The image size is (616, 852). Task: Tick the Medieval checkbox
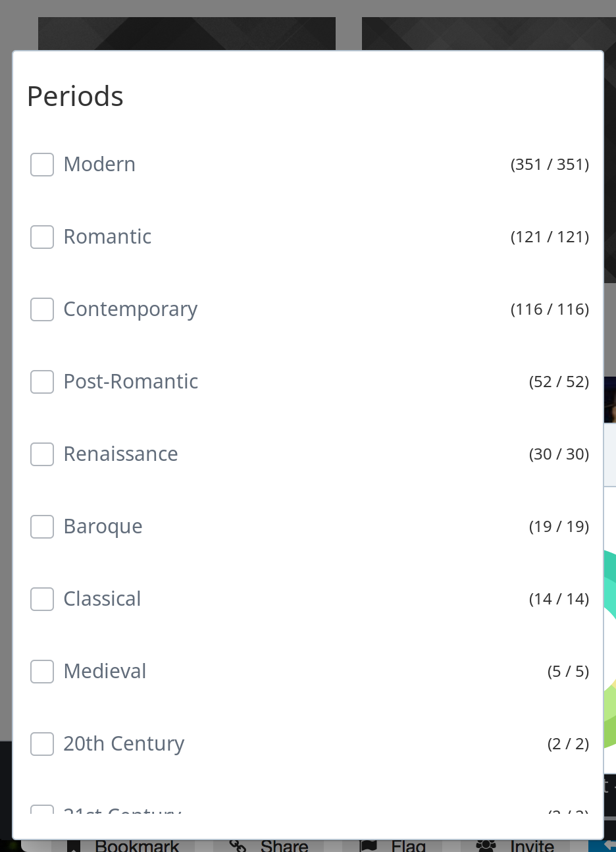click(x=42, y=672)
